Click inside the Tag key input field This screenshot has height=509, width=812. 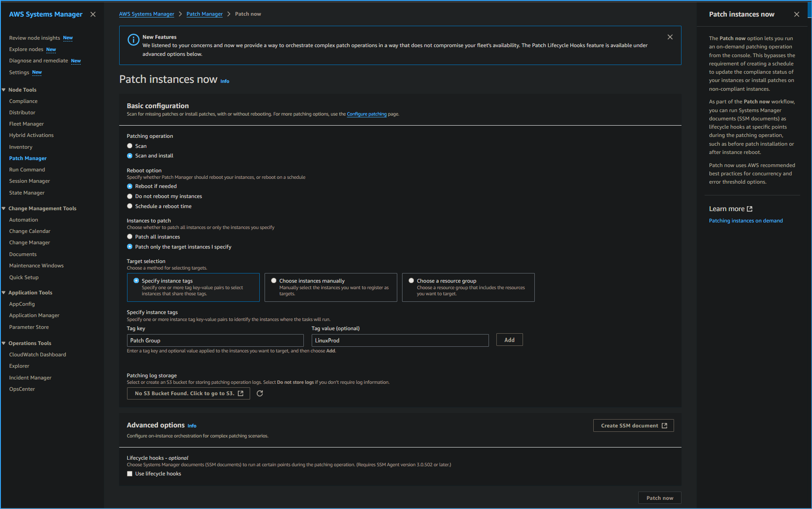tap(215, 340)
